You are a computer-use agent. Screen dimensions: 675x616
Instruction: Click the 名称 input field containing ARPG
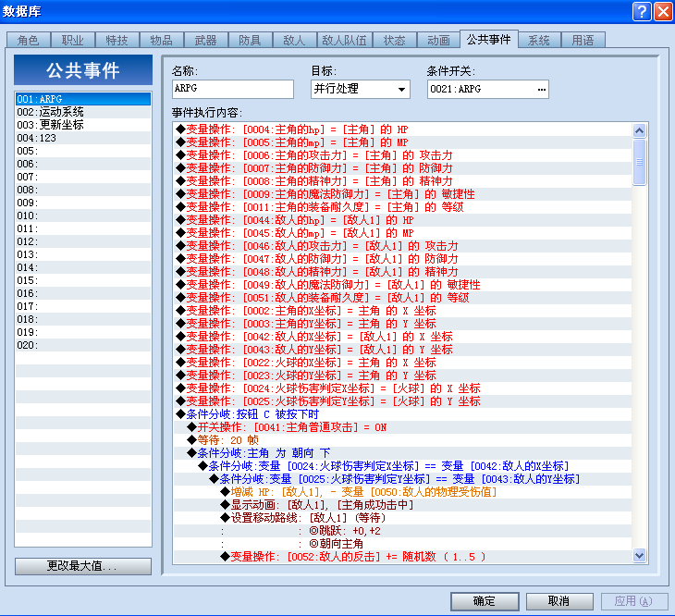(232, 89)
